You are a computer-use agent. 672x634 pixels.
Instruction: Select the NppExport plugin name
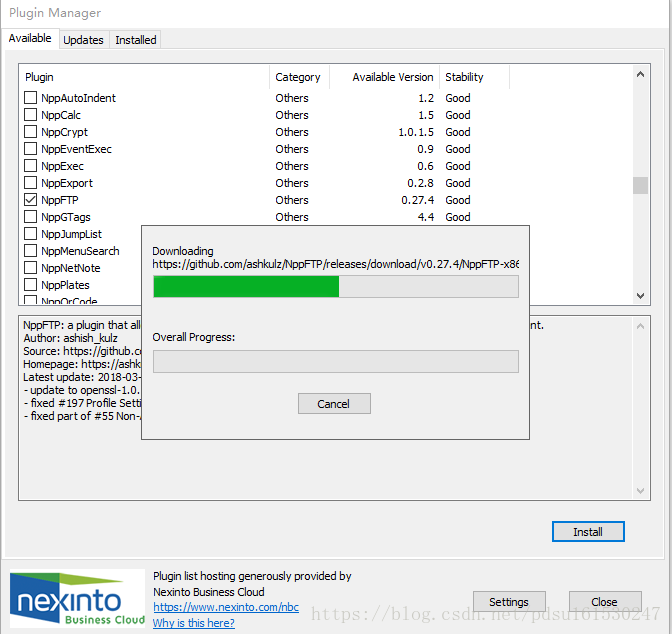pyautogui.click(x=67, y=183)
